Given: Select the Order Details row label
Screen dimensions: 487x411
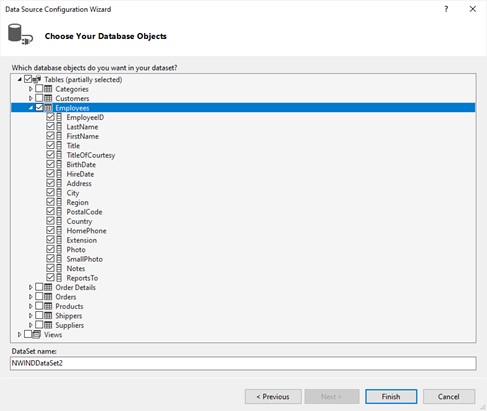Looking at the screenshot, I should (75, 287).
